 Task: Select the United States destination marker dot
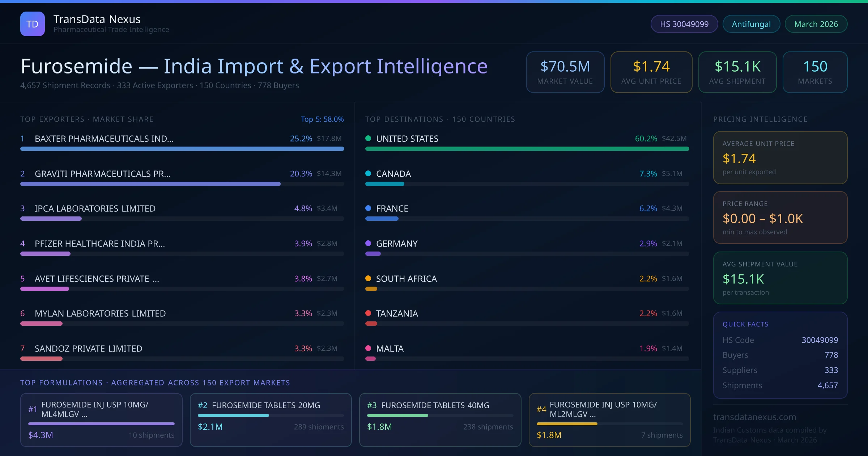369,138
